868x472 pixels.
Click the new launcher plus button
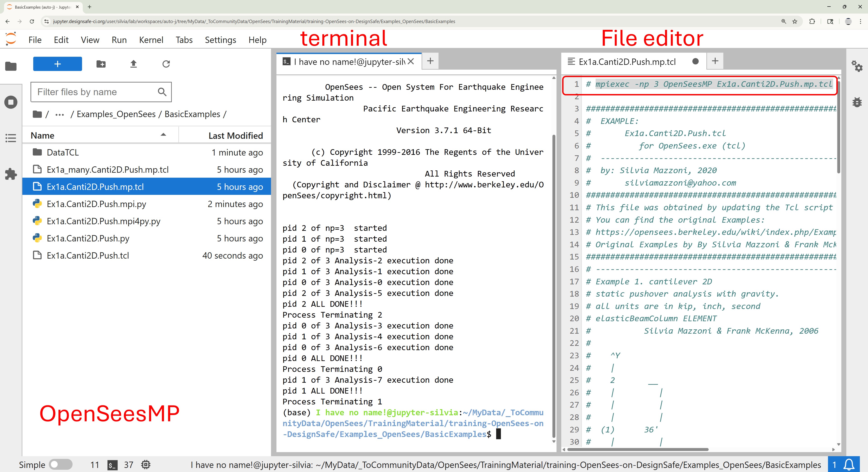tap(57, 64)
